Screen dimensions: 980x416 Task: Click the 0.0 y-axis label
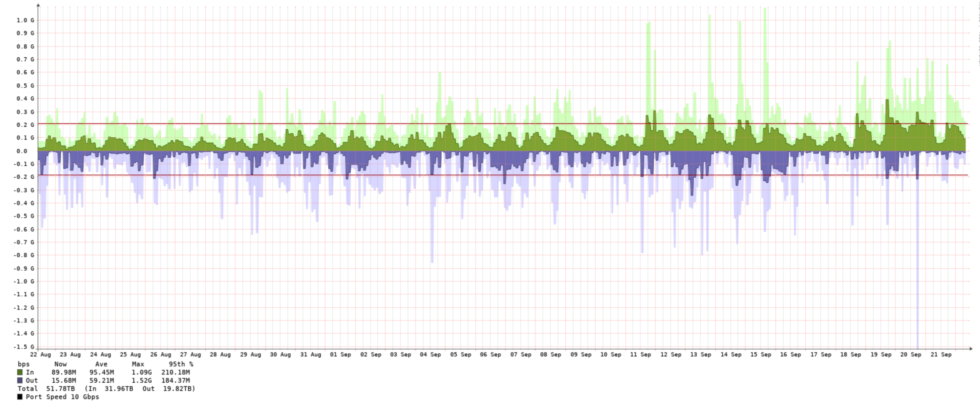click(22, 151)
